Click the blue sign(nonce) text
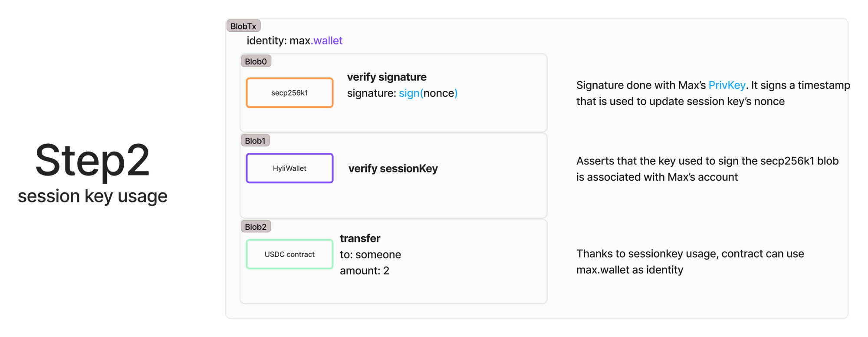Image resolution: width=868 pixels, height=337 pixels. coord(428,93)
